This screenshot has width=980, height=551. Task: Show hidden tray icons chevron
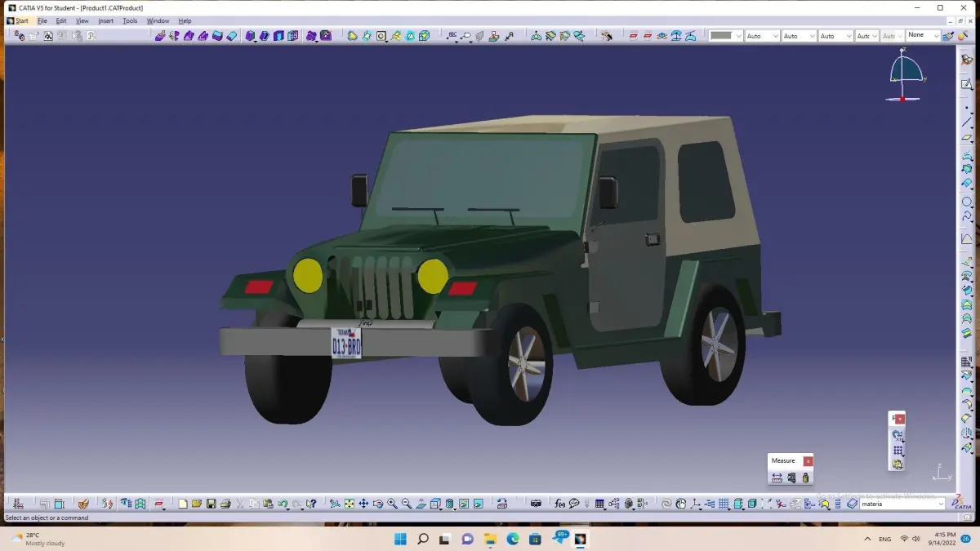[867, 539]
